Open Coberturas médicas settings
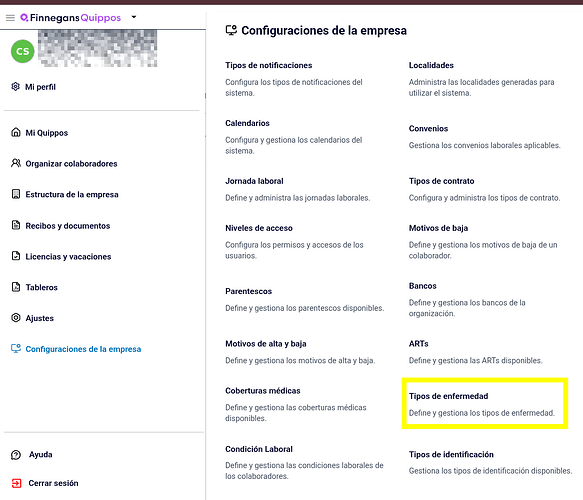 click(262, 391)
